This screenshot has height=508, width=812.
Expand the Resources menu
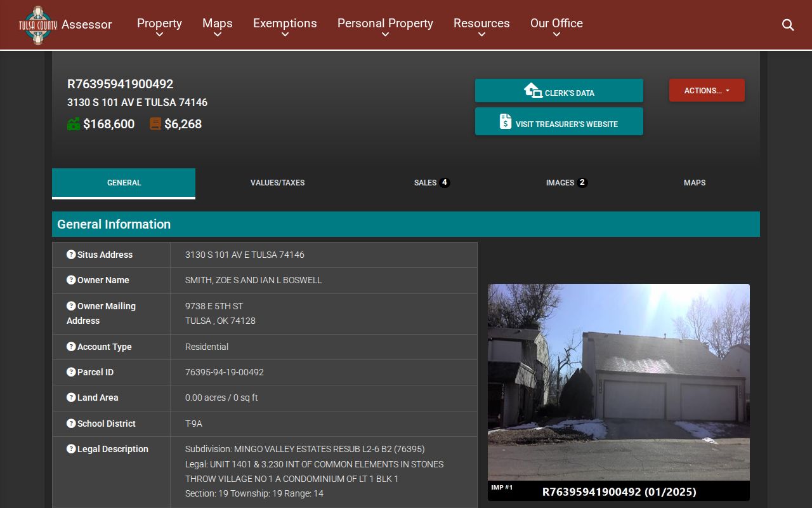coord(481,27)
